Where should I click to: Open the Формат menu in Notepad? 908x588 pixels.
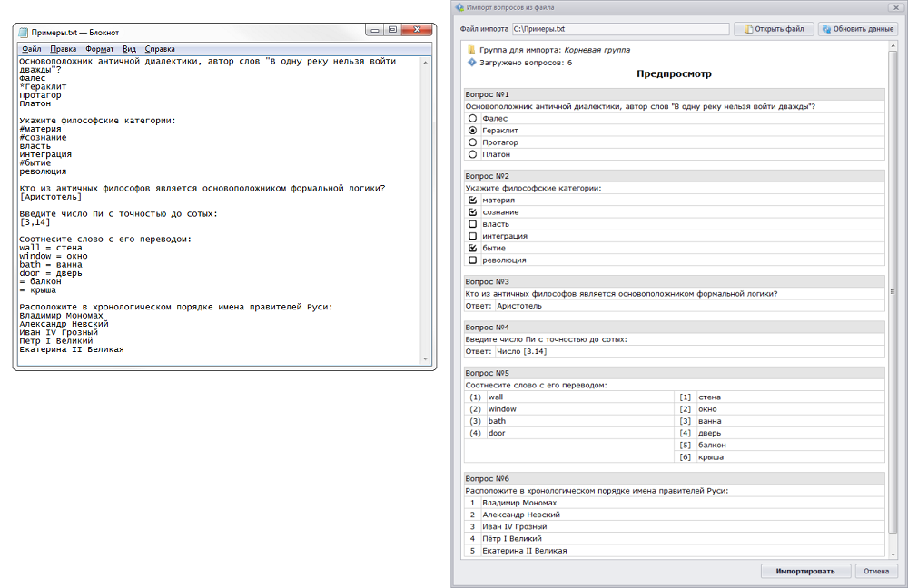point(99,49)
